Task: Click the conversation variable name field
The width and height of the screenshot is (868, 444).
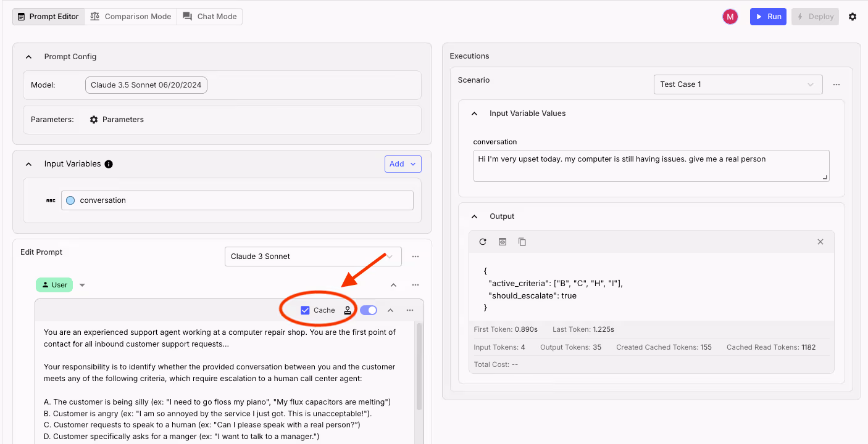Action: point(237,200)
